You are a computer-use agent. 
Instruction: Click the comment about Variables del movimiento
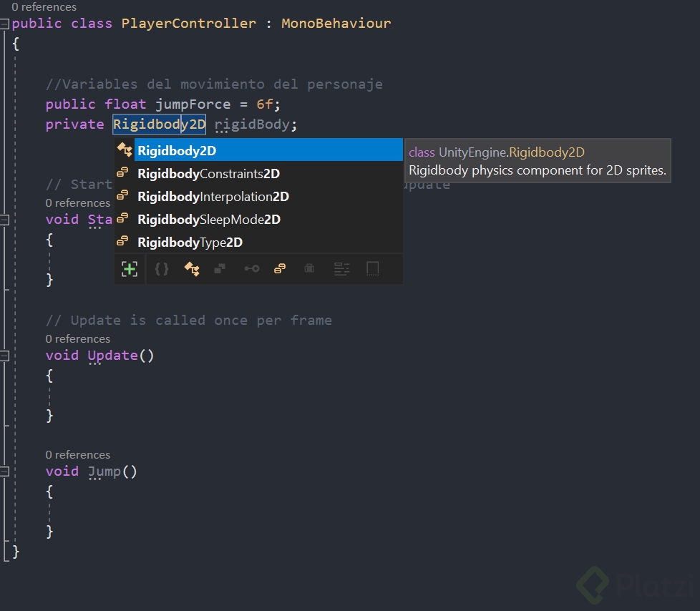tap(214, 84)
